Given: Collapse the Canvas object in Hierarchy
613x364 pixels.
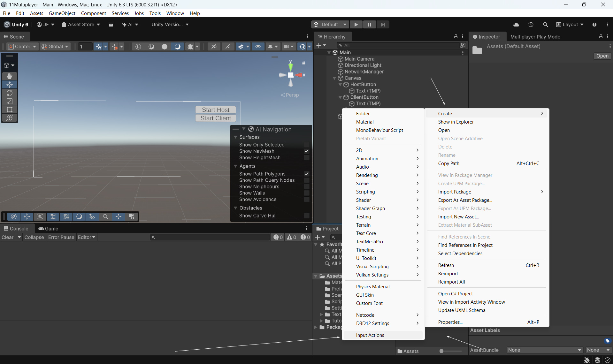Looking at the screenshot, I should click(x=334, y=78).
